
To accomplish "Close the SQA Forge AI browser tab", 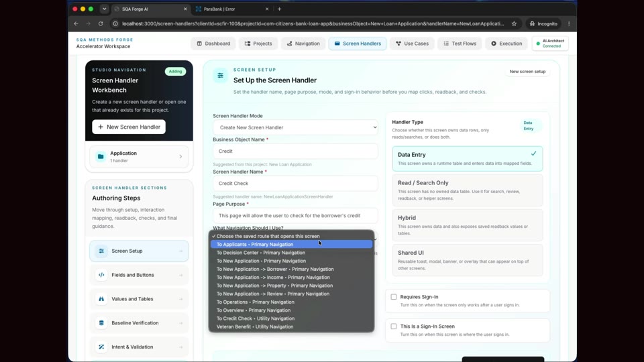I will point(185,9).
